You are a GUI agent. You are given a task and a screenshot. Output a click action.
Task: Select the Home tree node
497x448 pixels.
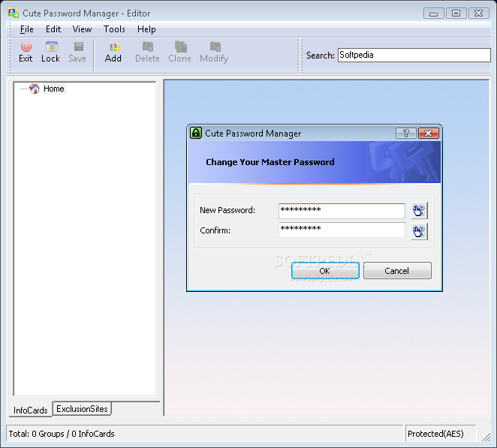click(x=54, y=89)
